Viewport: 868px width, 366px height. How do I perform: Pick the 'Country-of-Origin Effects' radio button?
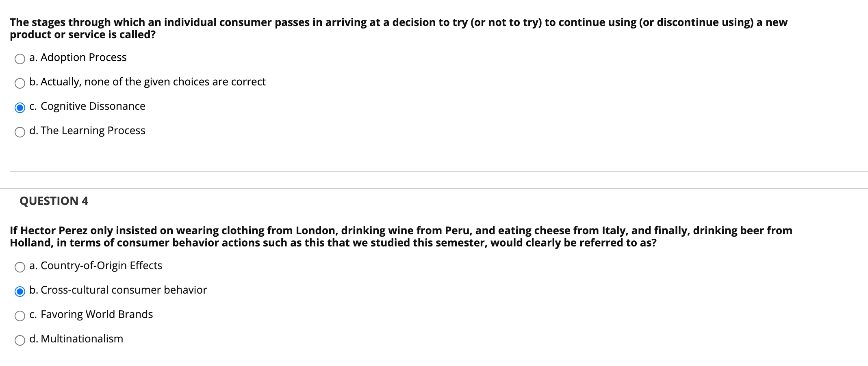point(20,267)
